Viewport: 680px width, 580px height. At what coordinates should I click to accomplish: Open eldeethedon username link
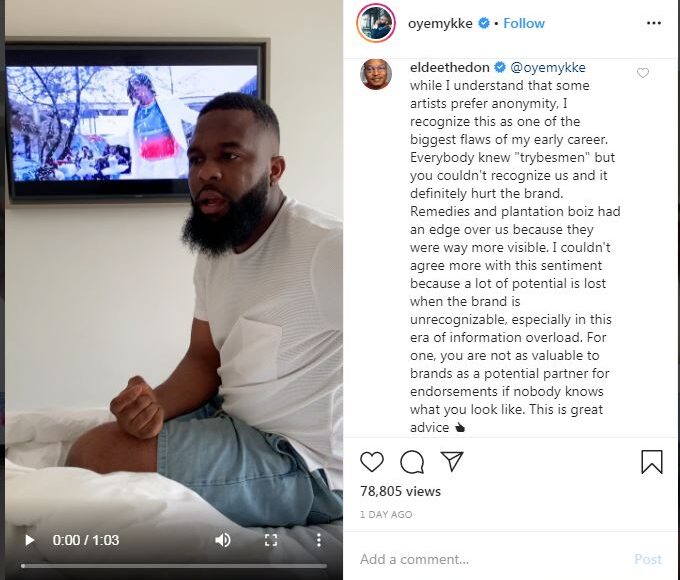[449, 67]
